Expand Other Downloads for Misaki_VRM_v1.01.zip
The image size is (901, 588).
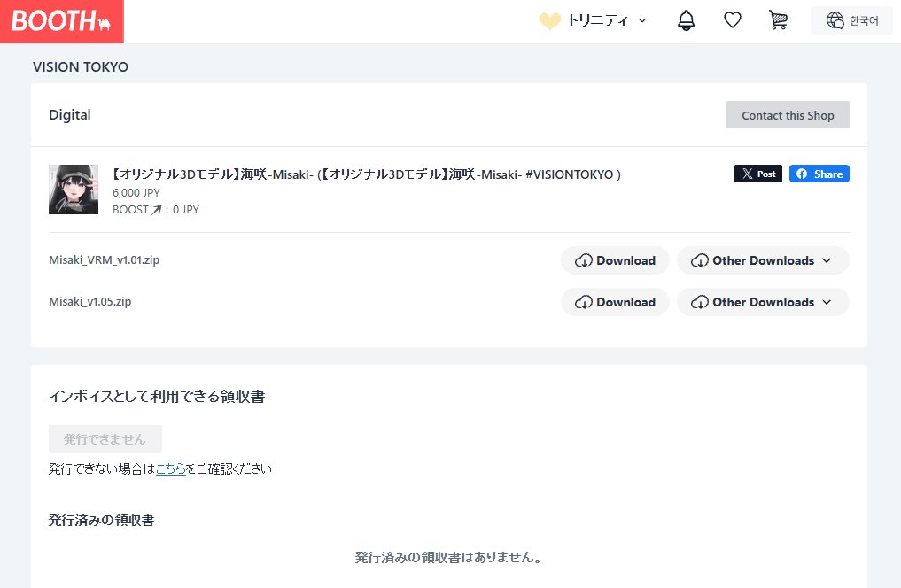pyautogui.click(x=763, y=260)
